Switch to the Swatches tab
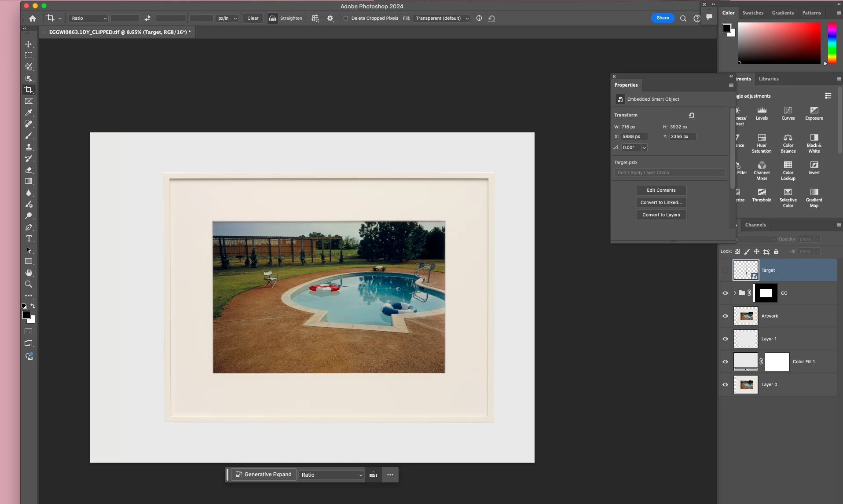843x504 pixels. coord(753,13)
